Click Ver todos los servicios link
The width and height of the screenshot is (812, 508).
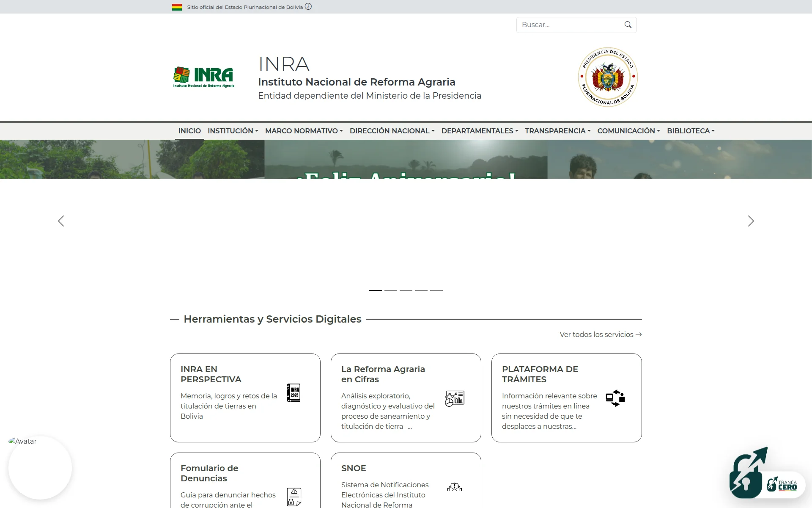pos(601,334)
